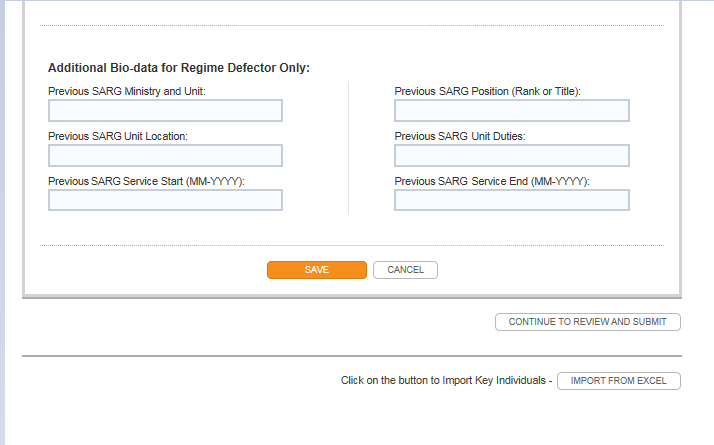Click the 'Previous SARG Service Start (MM-YYYY)' label
Viewport: 714px width, 445px height.
146,181
